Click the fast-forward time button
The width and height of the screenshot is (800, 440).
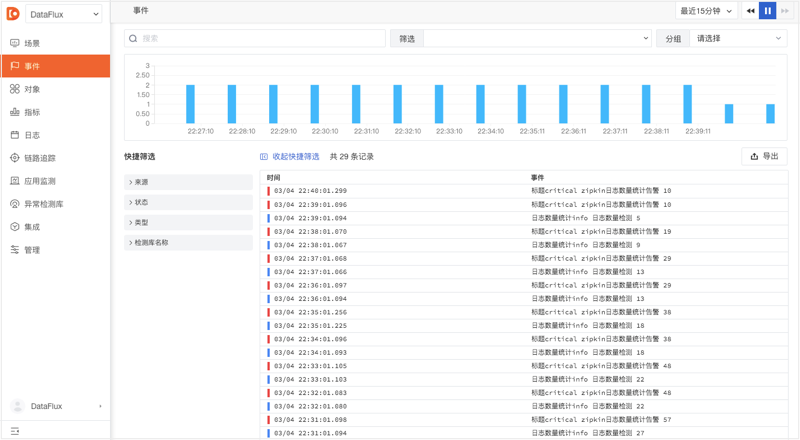click(x=785, y=11)
